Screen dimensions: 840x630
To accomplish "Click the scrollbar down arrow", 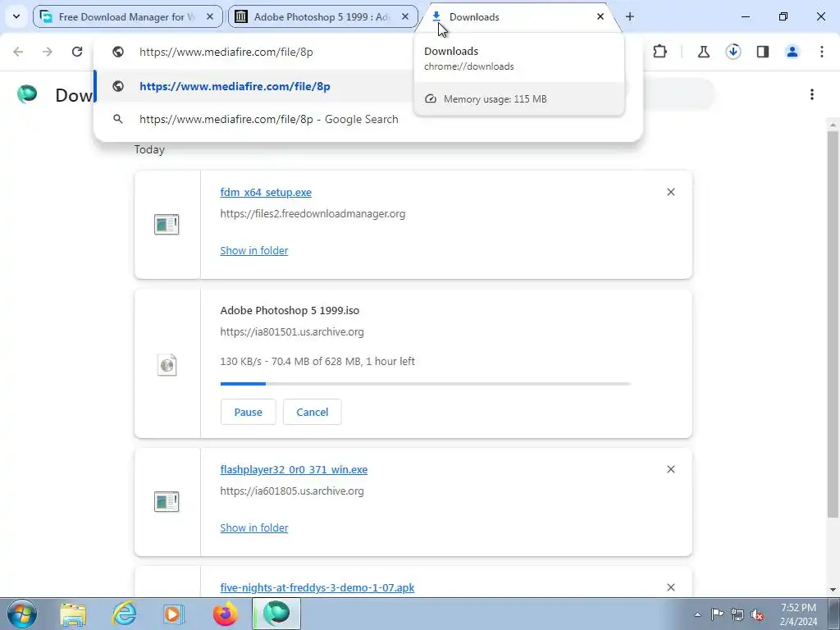I will click(833, 590).
